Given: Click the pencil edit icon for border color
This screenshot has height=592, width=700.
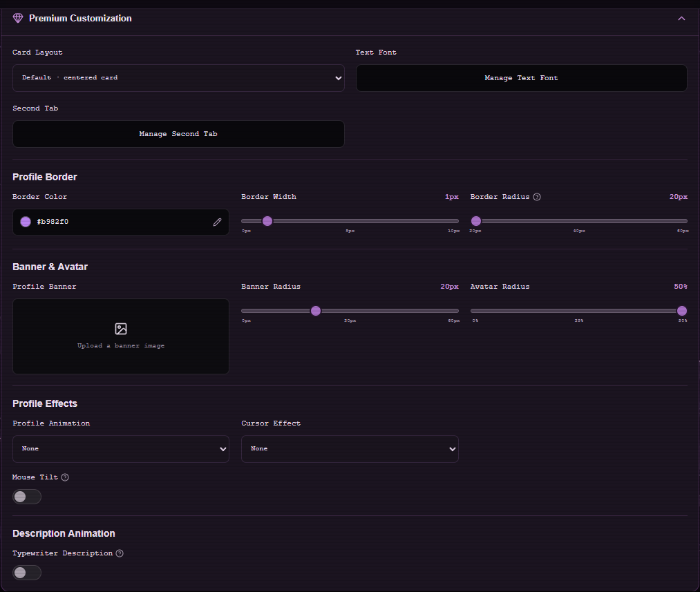Looking at the screenshot, I should pyautogui.click(x=218, y=222).
